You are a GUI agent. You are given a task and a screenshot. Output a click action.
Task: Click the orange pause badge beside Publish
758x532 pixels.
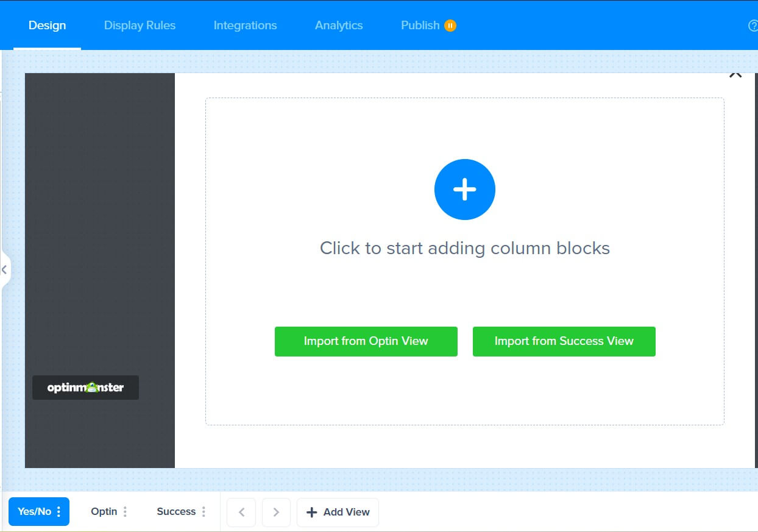click(450, 26)
